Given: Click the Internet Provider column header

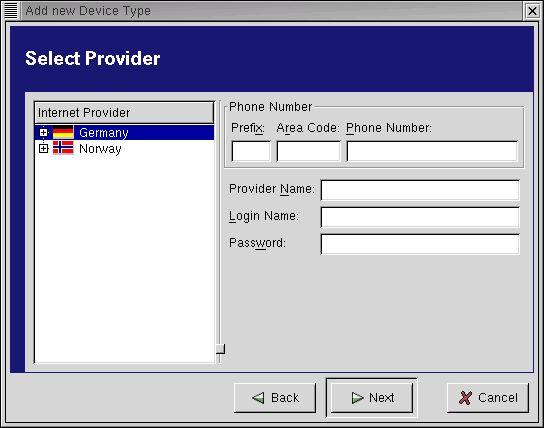Looking at the screenshot, I should pyautogui.click(x=124, y=112).
